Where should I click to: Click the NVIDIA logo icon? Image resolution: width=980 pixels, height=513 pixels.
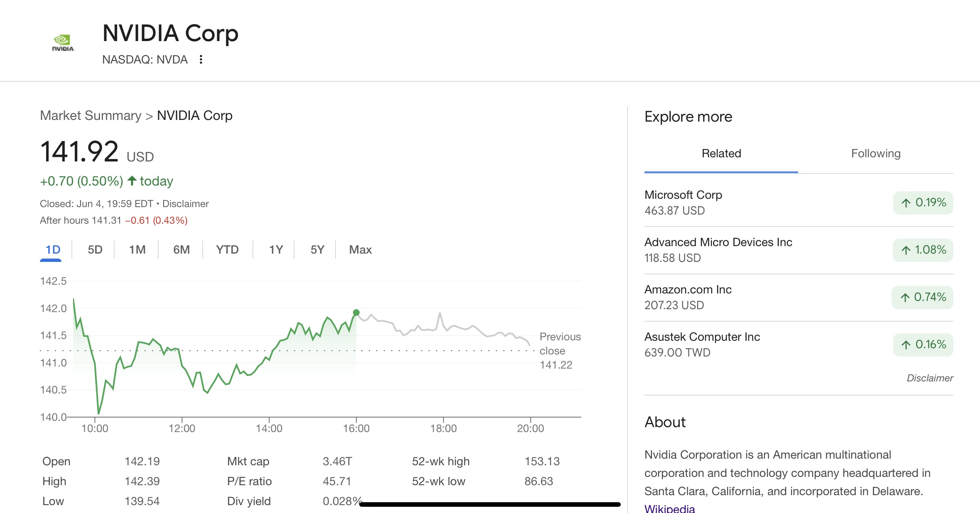63,43
